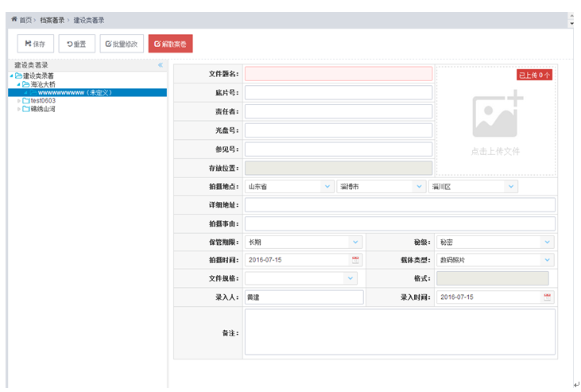Viewport: 581px width, 392px height.
Task: Click the 责任者 input field
Action: (339, 111)
